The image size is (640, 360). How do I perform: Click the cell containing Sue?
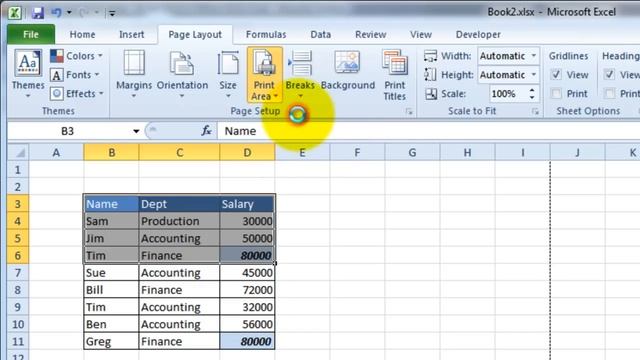pyautogui.click(x=111, y=273)
